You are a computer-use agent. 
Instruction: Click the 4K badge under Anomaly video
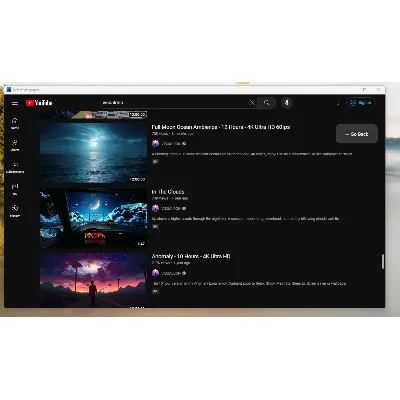[155, 291]
